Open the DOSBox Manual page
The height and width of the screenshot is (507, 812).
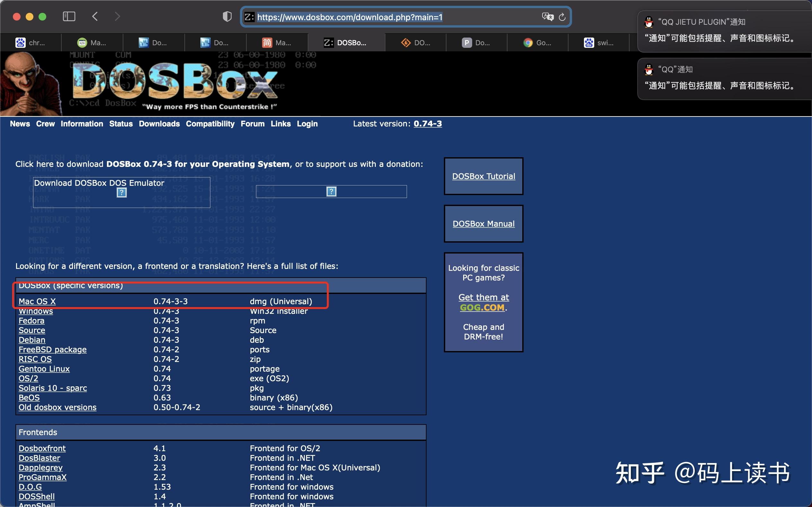click(x=483, y=223)
